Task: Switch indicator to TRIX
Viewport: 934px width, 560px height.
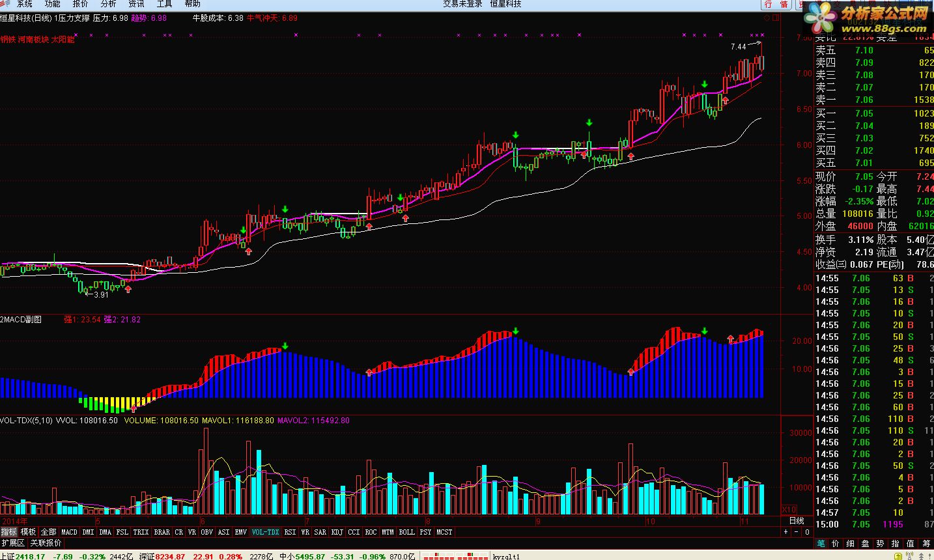Action: pos(141,532)
